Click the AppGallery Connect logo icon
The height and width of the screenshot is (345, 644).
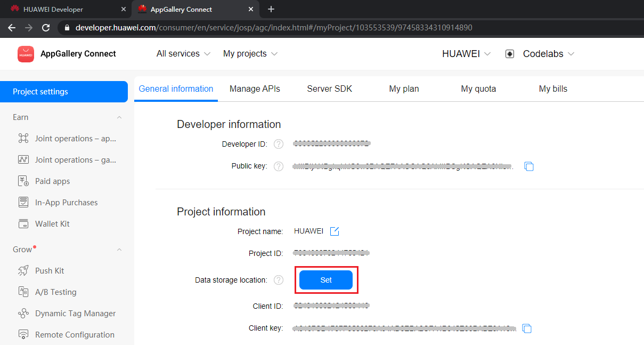[x=26, y=54]
